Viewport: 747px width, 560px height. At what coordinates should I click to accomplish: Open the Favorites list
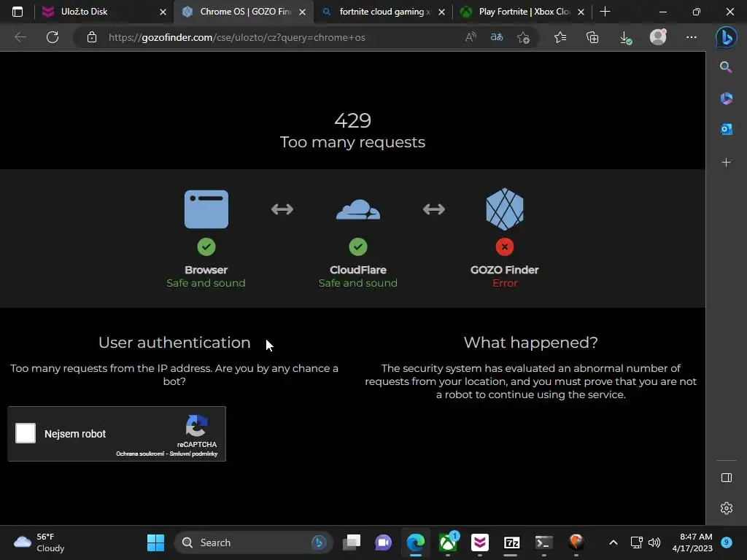[560, 37]
